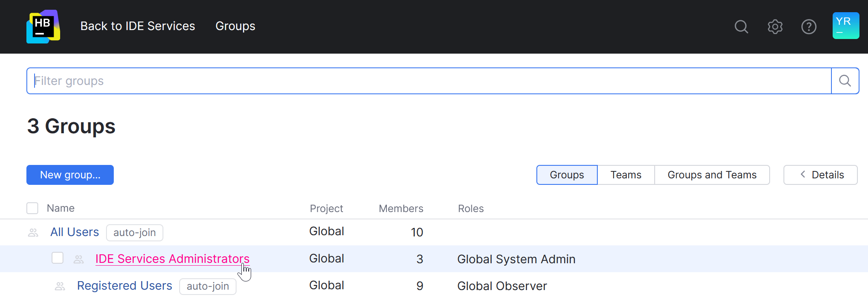Screen dimensions: 868x299
Task: Toggle the select-all checkbox in Name header
Action: 33,208
